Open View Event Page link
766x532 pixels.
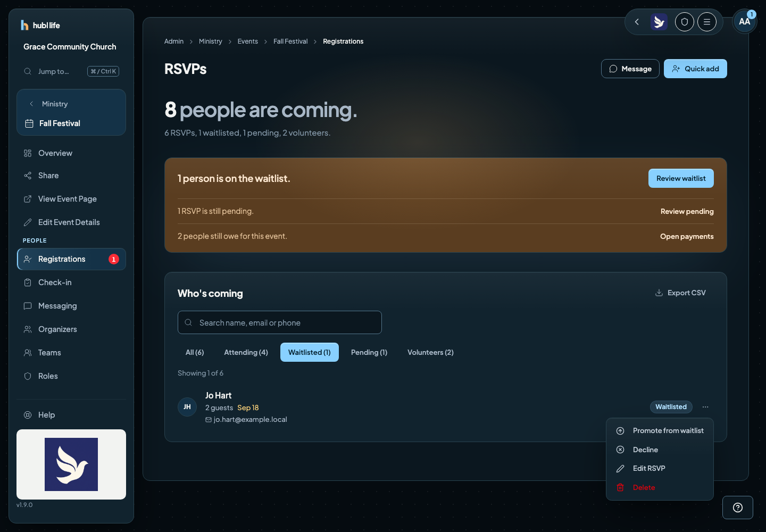coord(71,199)
